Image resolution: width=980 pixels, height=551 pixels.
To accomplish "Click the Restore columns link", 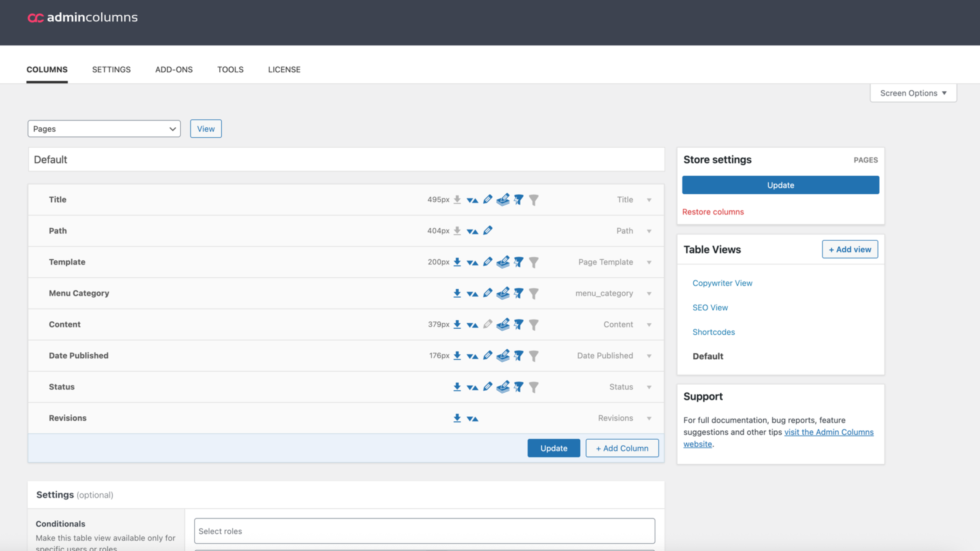I will click(713, 212).
